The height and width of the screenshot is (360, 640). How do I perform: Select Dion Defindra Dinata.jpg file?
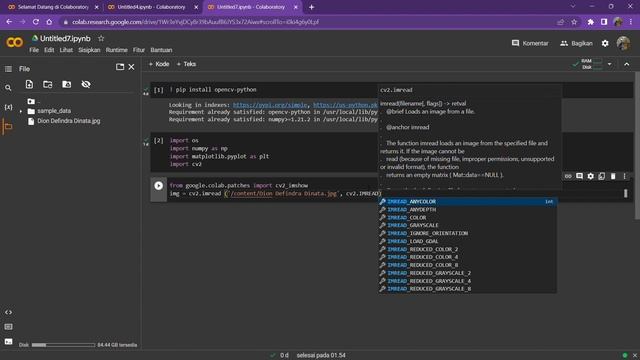pos(69,121)
